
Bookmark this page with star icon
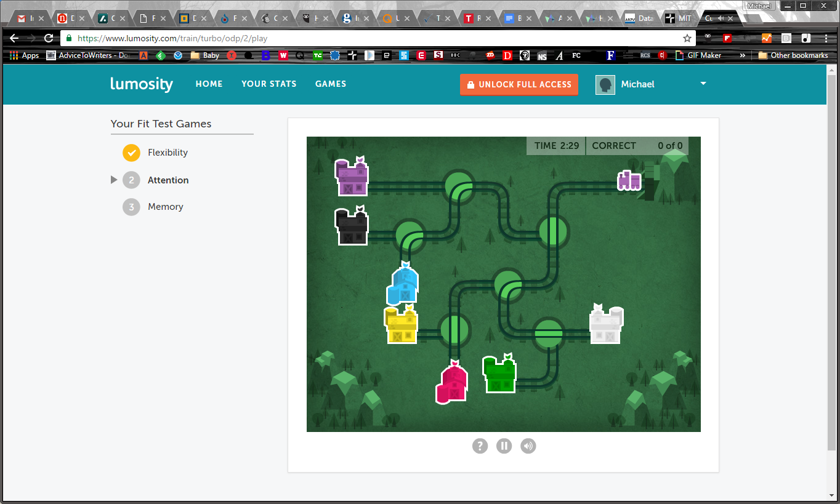coord(687,38)
